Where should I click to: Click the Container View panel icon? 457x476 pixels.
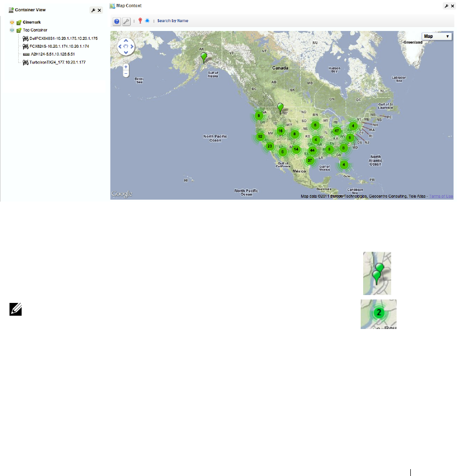(x=11, y=10)
